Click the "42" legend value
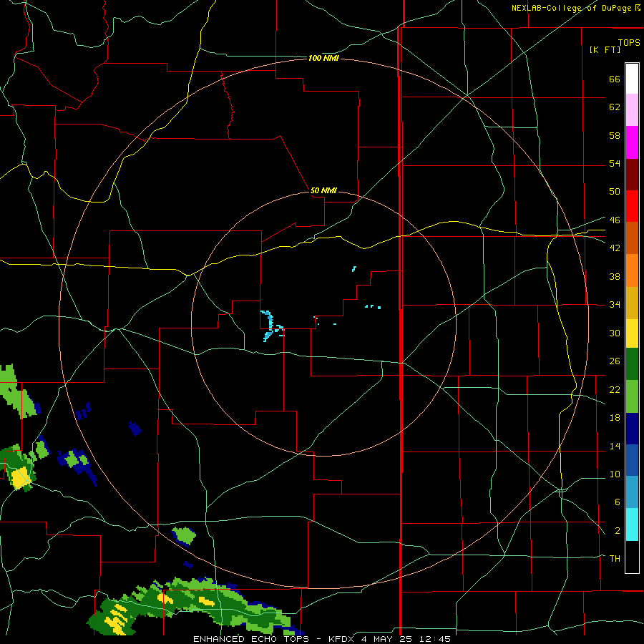Image resolution: width=644 pixels, height=644 pixels. (x=615, y=248)
